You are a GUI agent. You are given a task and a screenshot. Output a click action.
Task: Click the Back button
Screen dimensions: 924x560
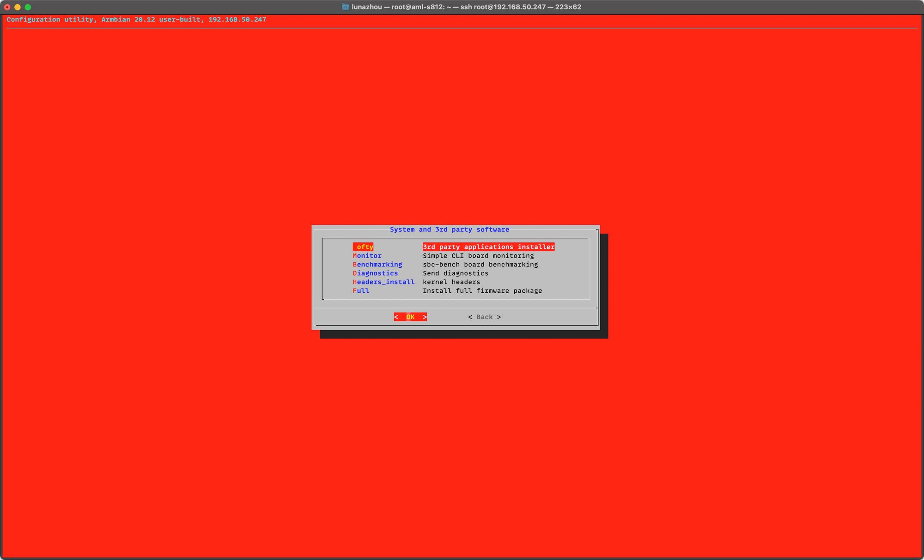click(x=485, y=317)
